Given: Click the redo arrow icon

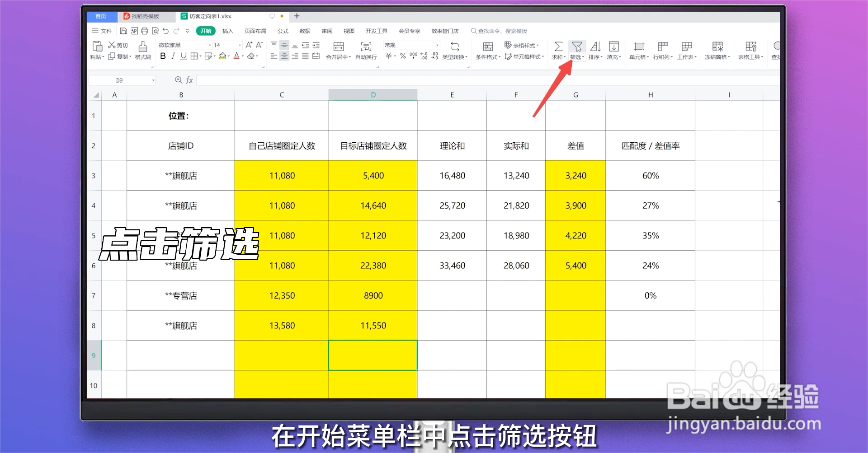Looking at the screenshot, I should coord(176,31).
